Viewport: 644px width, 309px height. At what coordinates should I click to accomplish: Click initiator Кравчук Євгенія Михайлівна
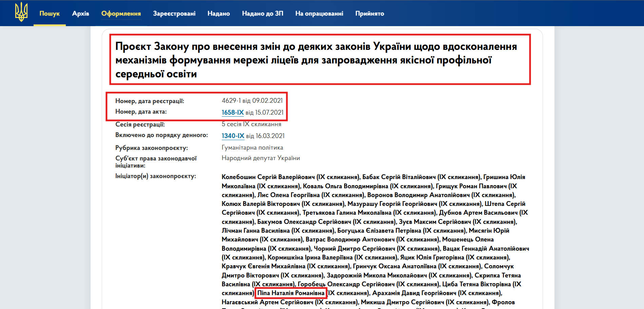click(x=264, y=266)
